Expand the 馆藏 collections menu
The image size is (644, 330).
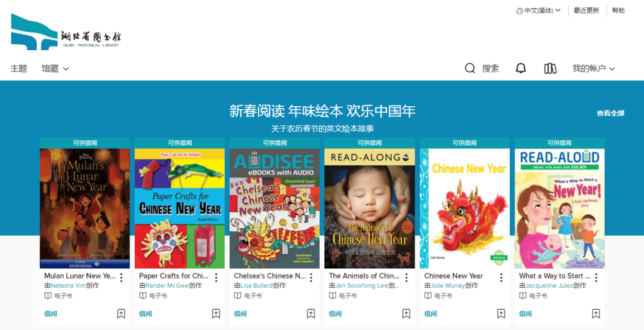point(55,69)
